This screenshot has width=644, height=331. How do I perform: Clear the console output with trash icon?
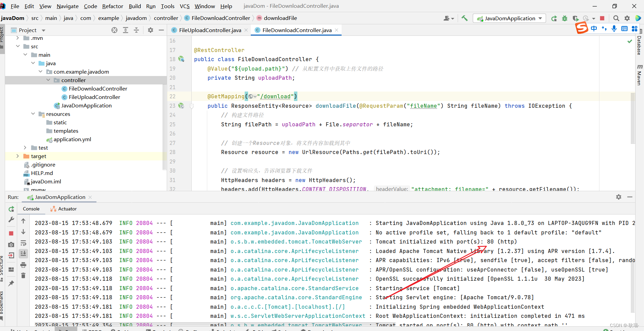tap(23, 275)
